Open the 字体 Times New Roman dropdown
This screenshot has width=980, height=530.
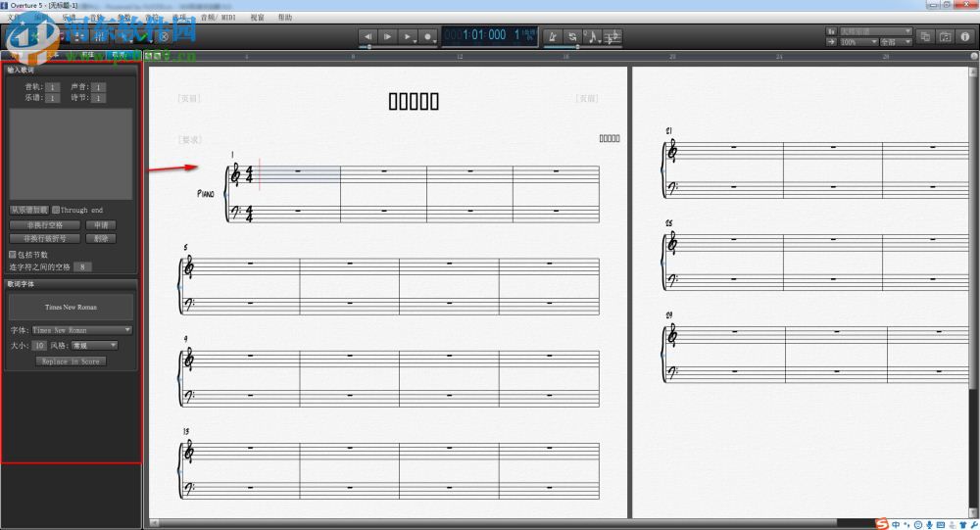tap(81, 330)
